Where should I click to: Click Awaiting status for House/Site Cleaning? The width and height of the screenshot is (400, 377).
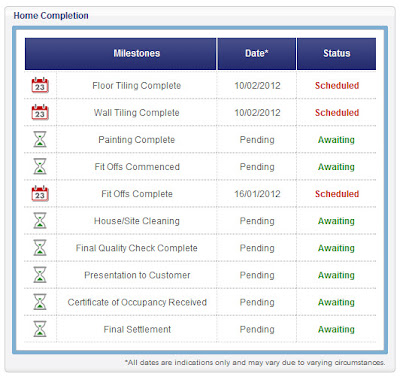click(336, 221)
